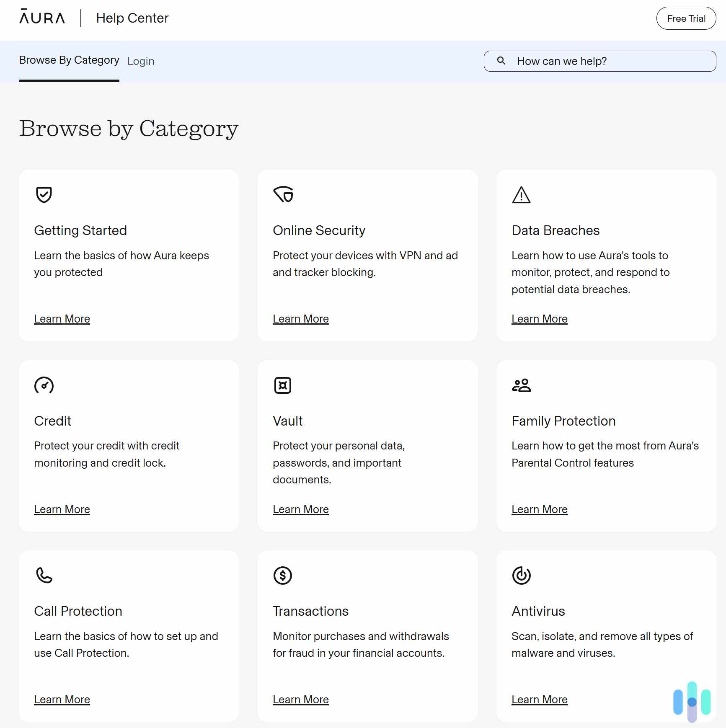Click the Credit gauge icon
Screen dimensions: 726x728
point(44,385)
